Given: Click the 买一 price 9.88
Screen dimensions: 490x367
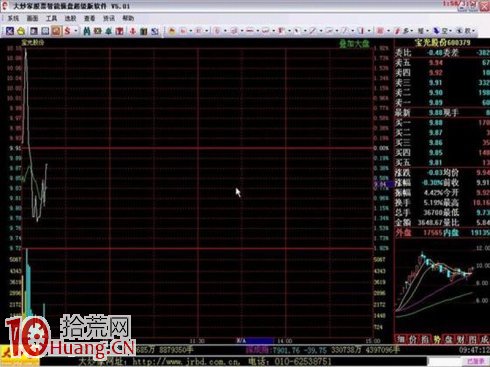Looking at the screenshot, I should [x=436, y=123].
